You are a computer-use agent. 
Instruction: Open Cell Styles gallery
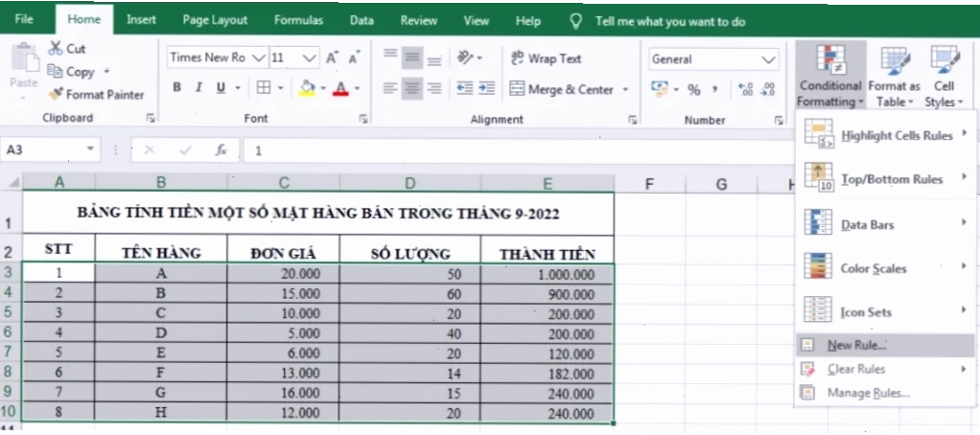click(944, 76)
